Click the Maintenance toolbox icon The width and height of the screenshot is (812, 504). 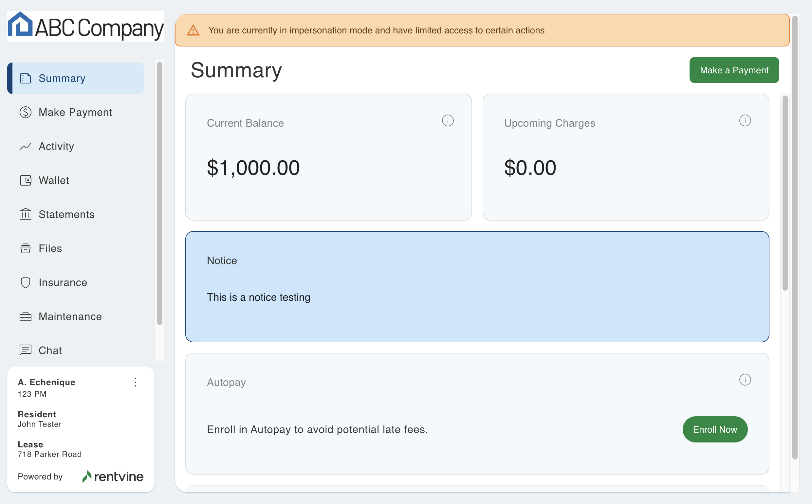[25, 316]
